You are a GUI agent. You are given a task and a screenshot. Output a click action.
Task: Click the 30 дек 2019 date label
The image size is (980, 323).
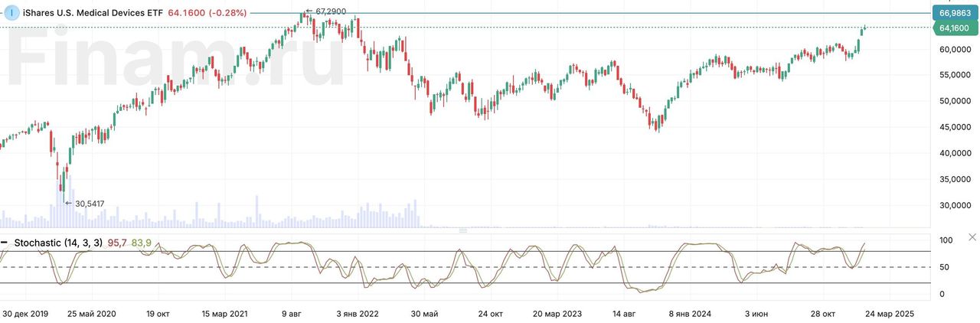point(26,314)
